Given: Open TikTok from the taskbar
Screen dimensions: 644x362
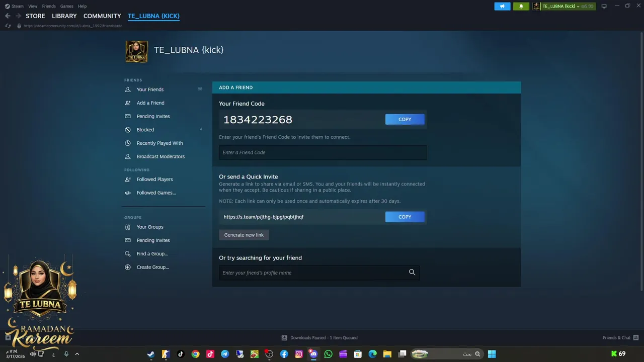Looking at the screenshot, I should click(181, 354).
